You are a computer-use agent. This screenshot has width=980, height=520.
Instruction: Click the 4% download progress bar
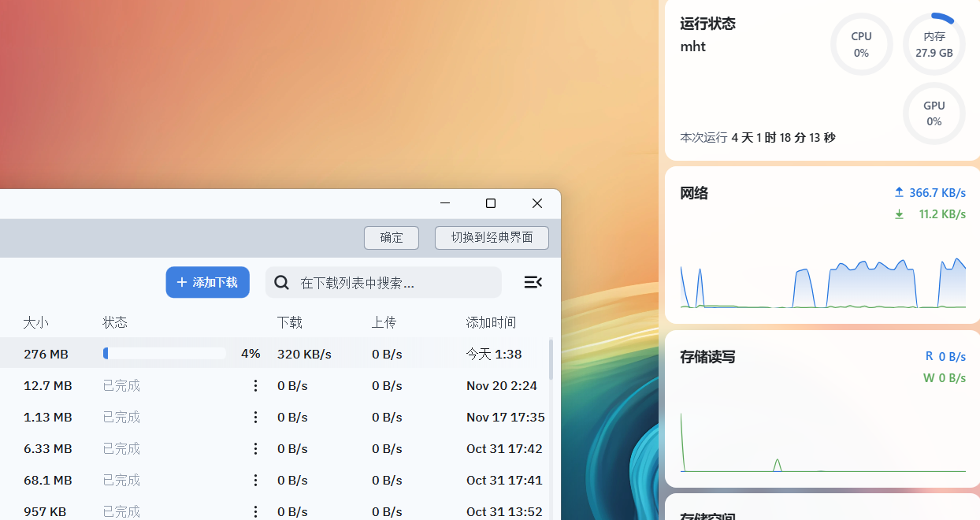click(x=163, y=353)
